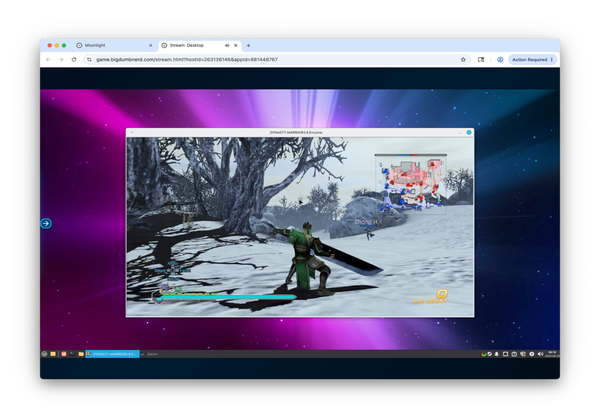Open the volume control in the tray
Viewport: 600px width, 417px height.
[540, 354]
